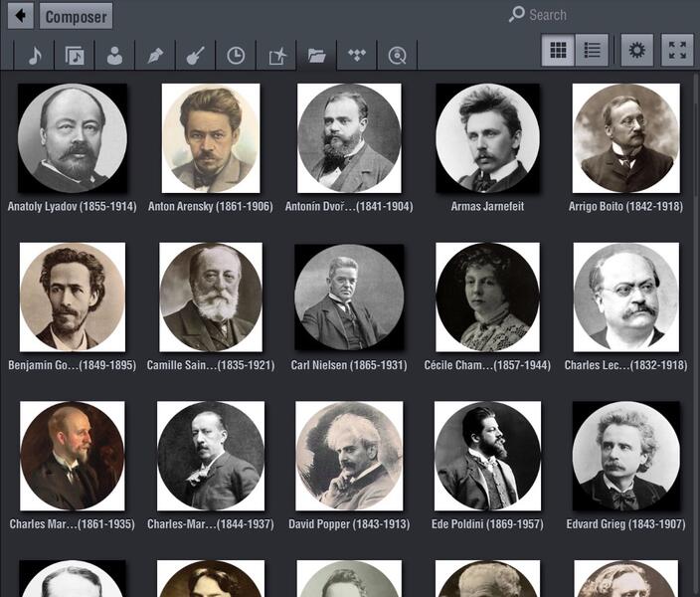This screenshot has width=700, height=597.
Task: Open the folder browse tab
Action: (x=316, y=55)
